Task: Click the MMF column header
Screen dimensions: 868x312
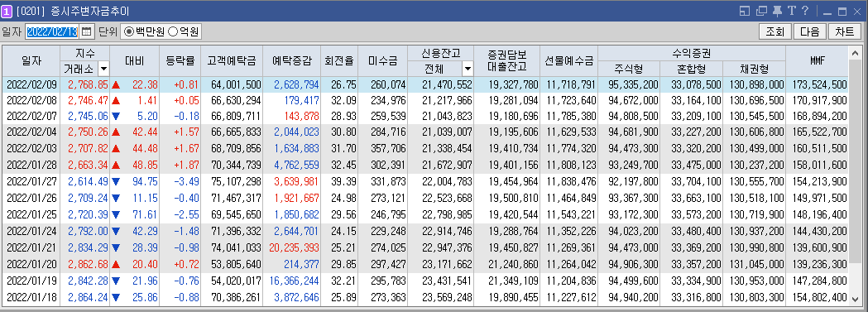Action: (x=817, y=61)
